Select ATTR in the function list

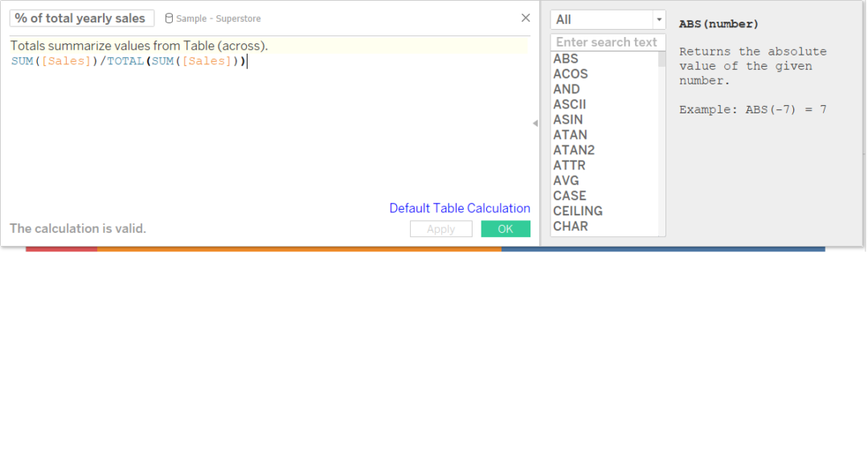pos(569,165)
